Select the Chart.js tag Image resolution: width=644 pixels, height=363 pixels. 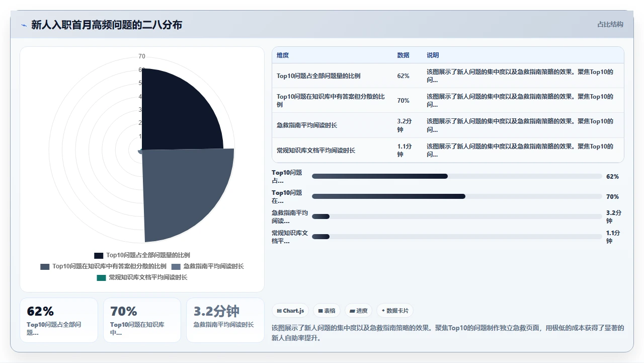[x=291, y=311]
